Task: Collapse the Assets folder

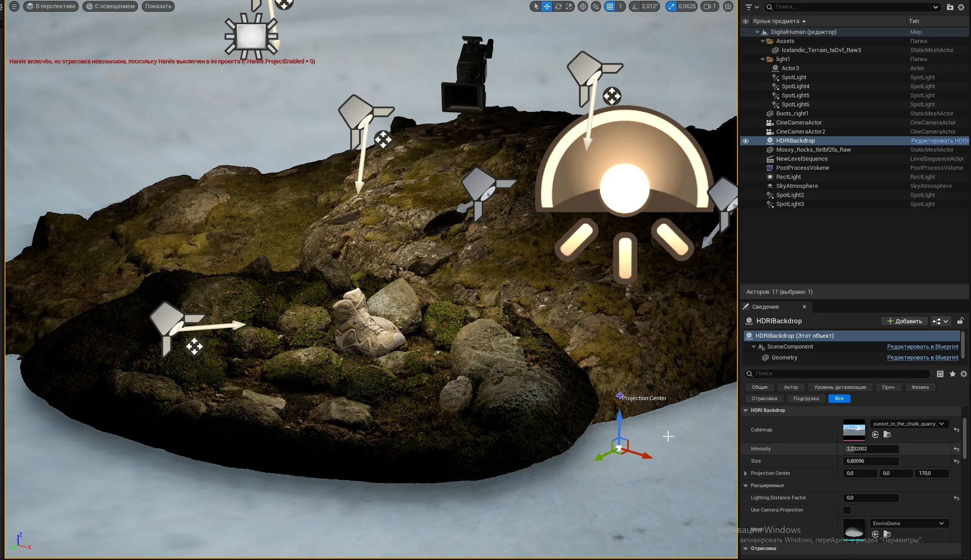Action: tap(763, 41)
